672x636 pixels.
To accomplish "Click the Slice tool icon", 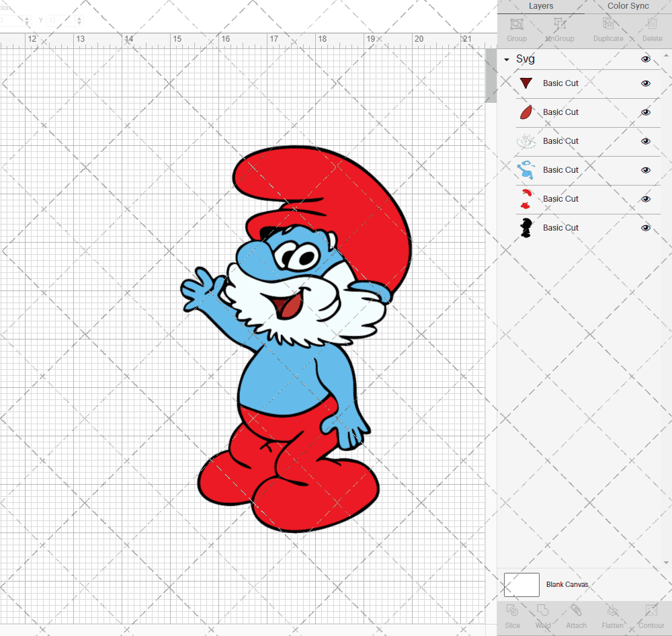I will tap(512, 610).
